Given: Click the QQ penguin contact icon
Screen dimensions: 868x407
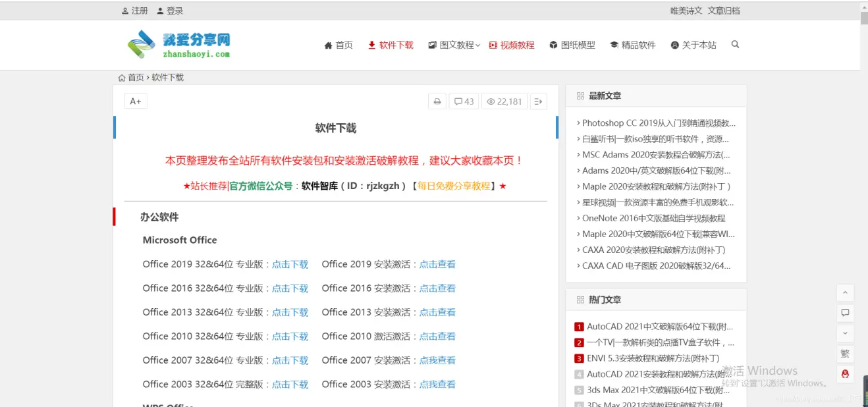Looking at the screenshot, I should [x=845, y=374].
